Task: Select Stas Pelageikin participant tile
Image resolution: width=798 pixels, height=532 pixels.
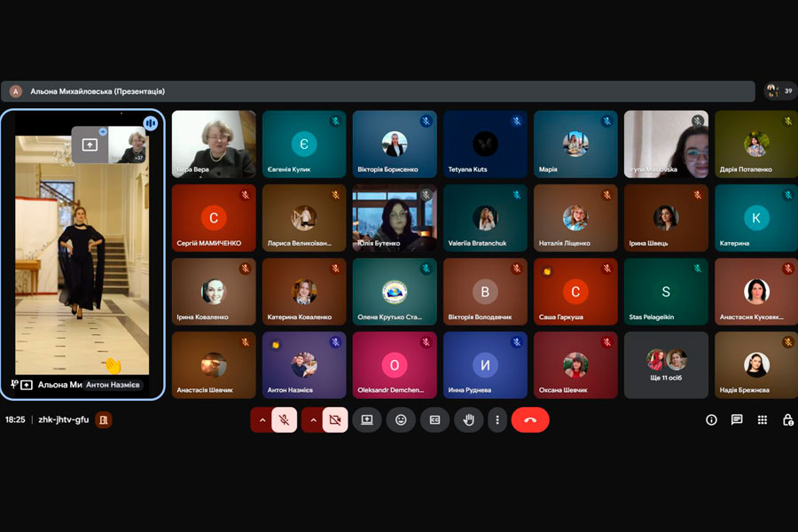Action: (666, 292)
